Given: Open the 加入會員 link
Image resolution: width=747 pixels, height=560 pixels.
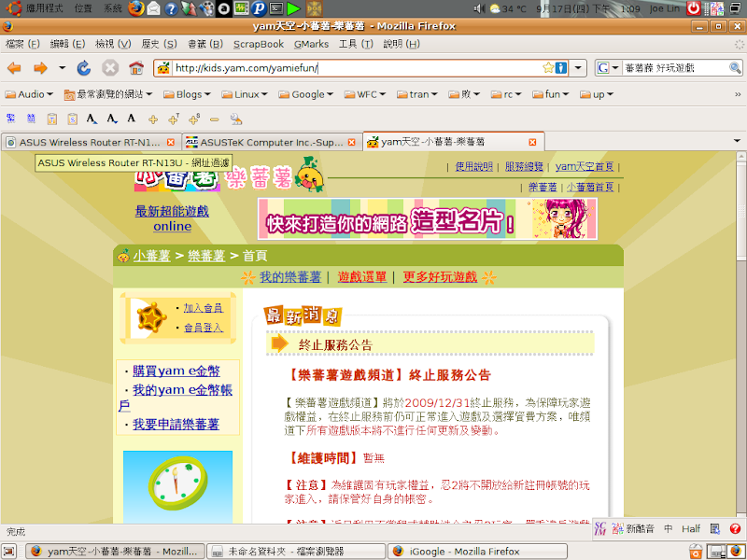Looking at the screenshot, I should 203,308.
